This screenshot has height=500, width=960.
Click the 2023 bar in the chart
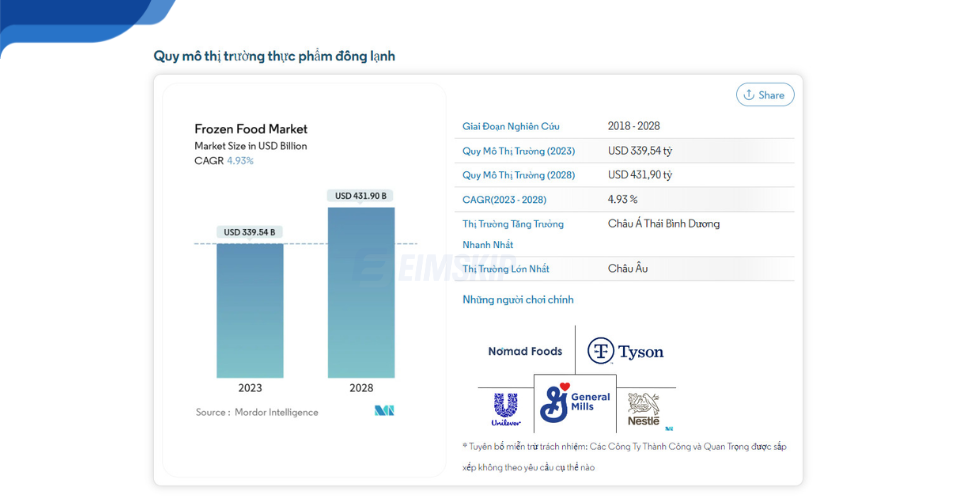[x=250, y=310]
